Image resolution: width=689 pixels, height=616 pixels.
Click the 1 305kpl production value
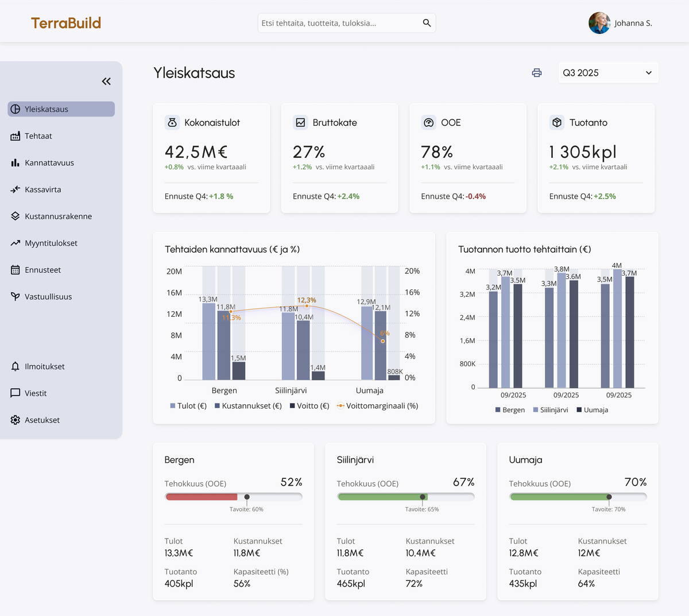[583, 152]
